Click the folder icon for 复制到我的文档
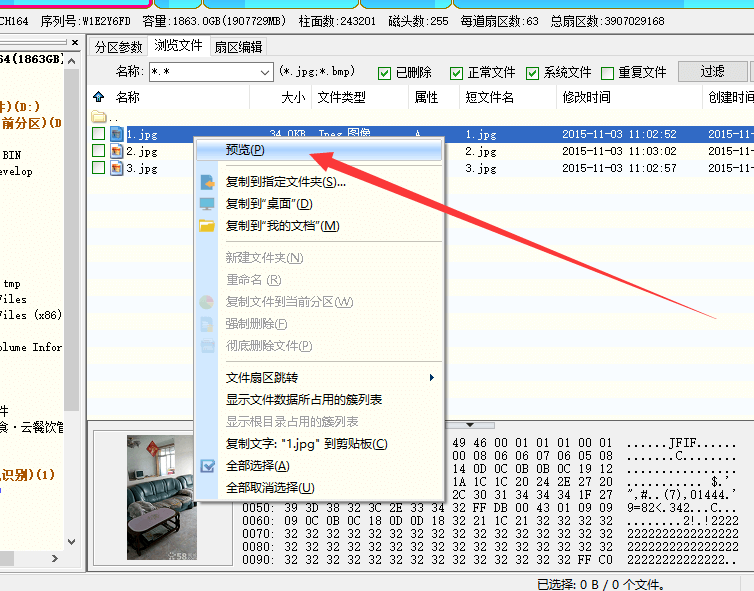754x591 pixels. 207,226
